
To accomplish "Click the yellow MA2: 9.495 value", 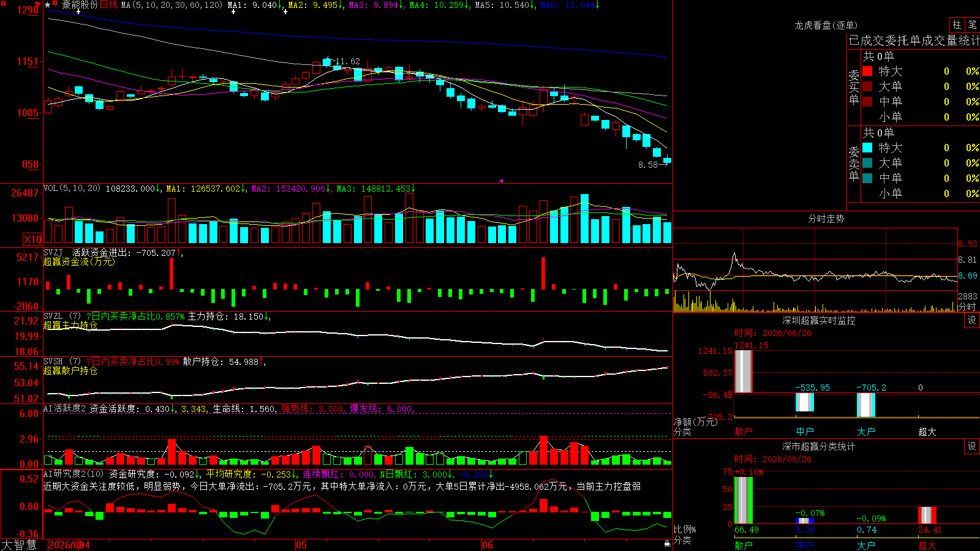I will 315,5.
